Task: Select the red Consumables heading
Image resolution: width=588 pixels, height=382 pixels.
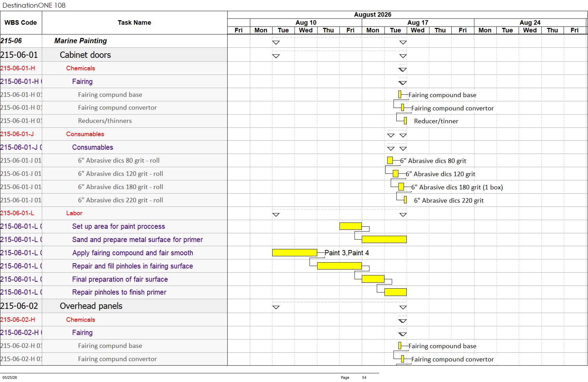Action: (x=85, y=134)
